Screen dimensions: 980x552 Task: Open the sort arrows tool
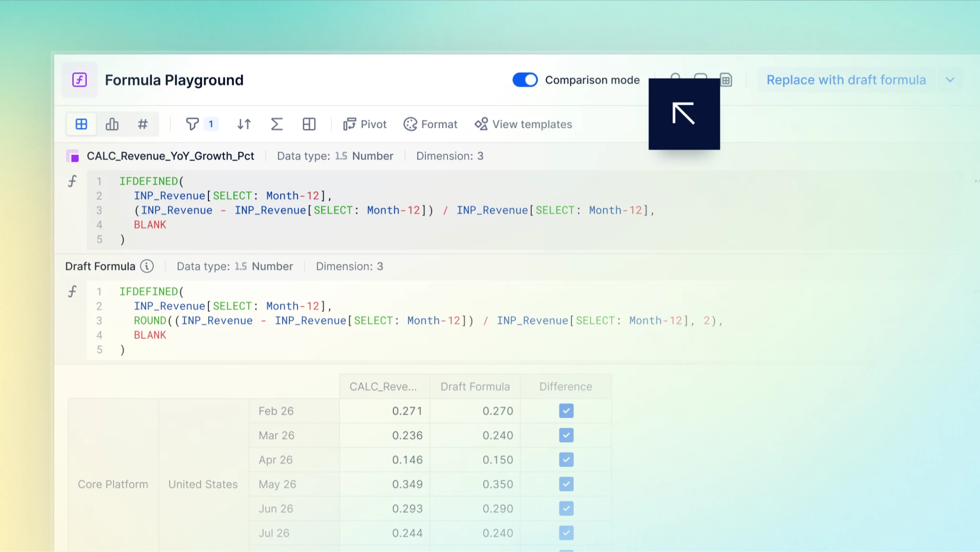tap(244, 124)
